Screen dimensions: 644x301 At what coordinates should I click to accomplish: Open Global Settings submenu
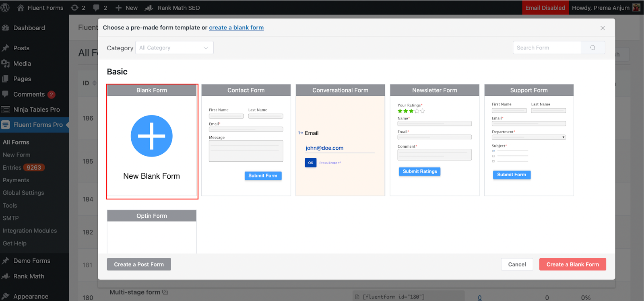(x=23, y=193)
